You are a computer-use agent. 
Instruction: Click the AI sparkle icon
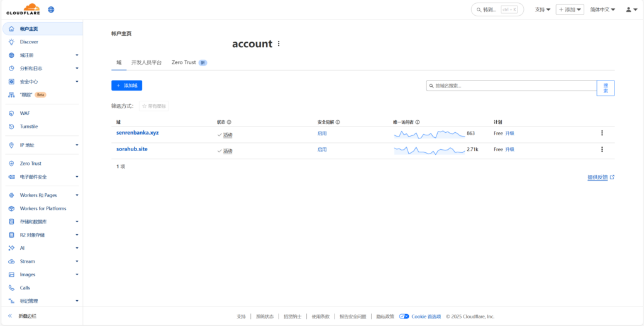(x=11, y=248)
